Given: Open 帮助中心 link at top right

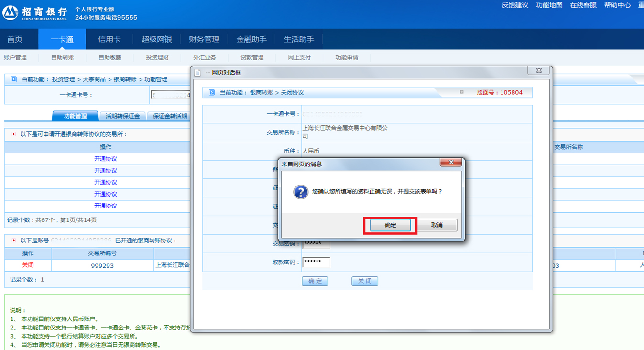Looking at the screenshot, I should coord(617,5).
